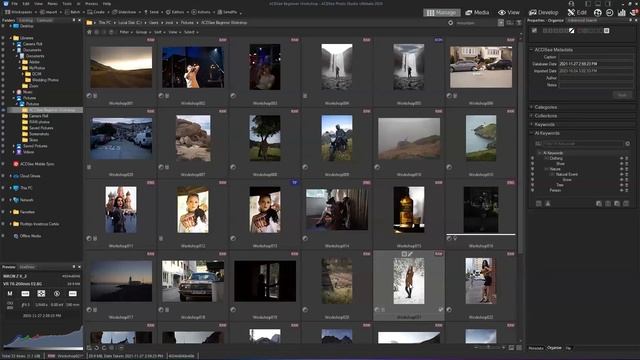Click the Caption metadata field
This screenshot has width=640, height=360.
pyautogui.click(x=596, y=57)
